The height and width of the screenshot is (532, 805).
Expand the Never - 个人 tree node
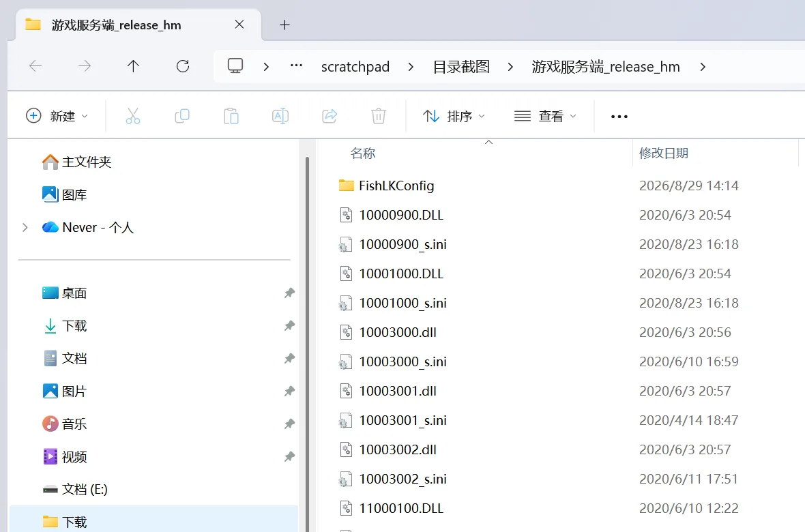tap(25, 227)
